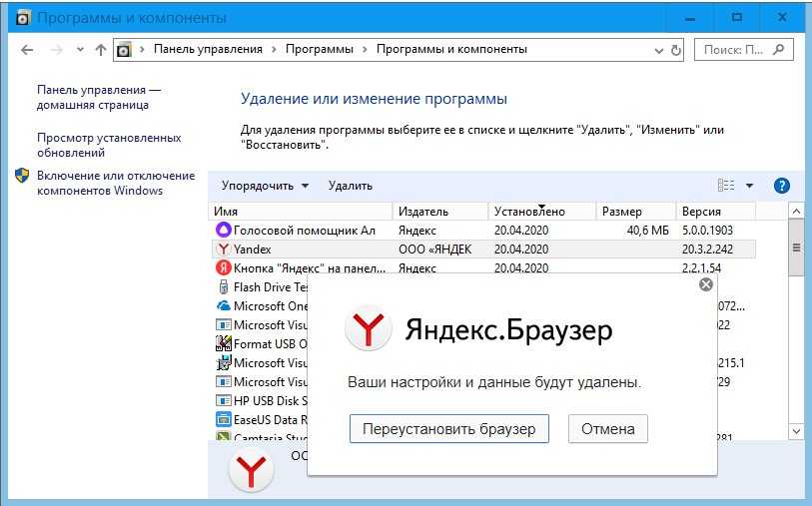This screenshot has width=812, height=506.
Task: Click the Back navigation arrow
Action: pyautogui.click(x=27, y=50)
